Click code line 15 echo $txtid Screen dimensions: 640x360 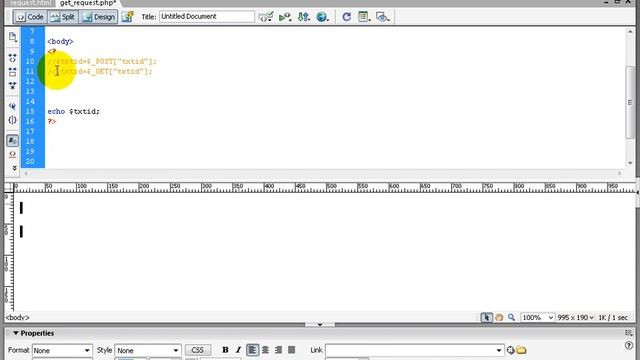[73, 111]
